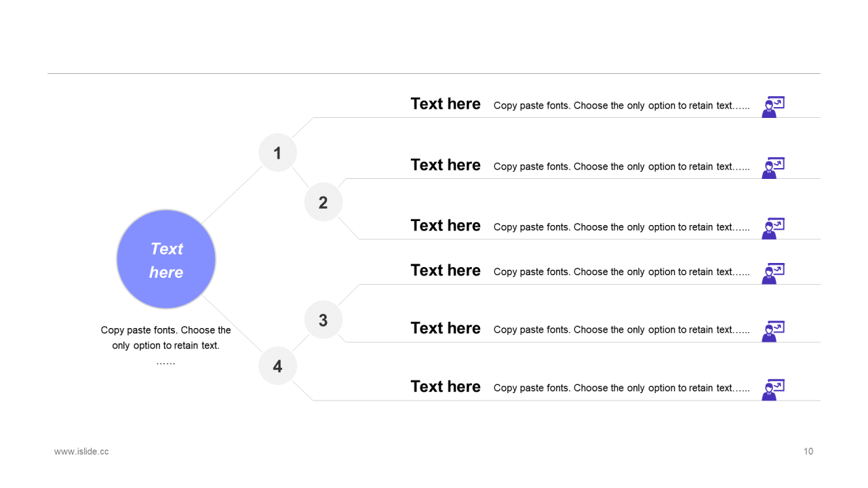Select the fourth row "Copy paste fonts" description
Viewport: 868px width, 488px height.
[622, 272]
